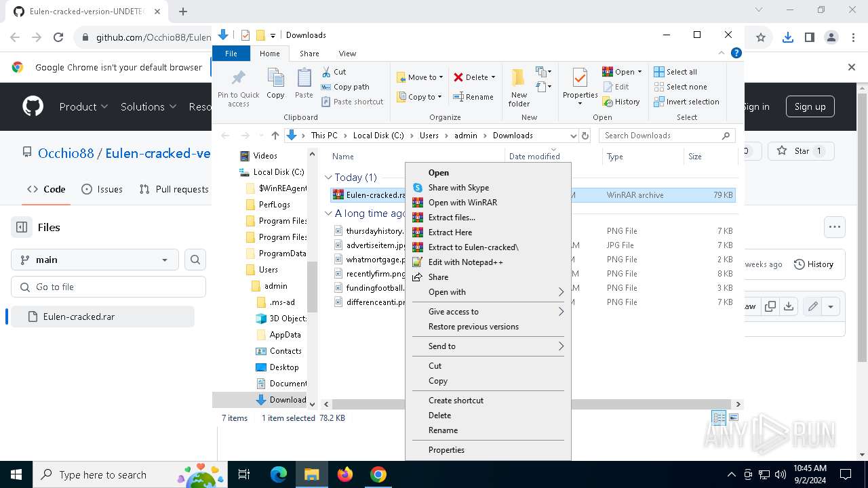Open the Issues tab on GitHub
The width and height of the screenshot is (868, 488).
click(102, 189)
